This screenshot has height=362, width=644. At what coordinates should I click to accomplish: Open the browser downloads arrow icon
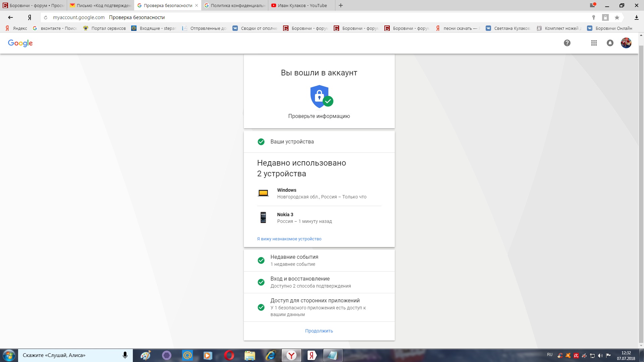tap(636, 17)
